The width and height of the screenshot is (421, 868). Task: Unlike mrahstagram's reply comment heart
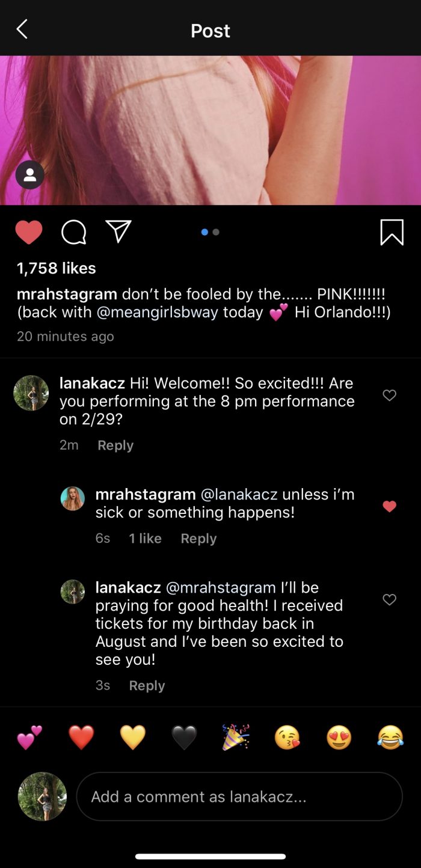tap(390, 507)
